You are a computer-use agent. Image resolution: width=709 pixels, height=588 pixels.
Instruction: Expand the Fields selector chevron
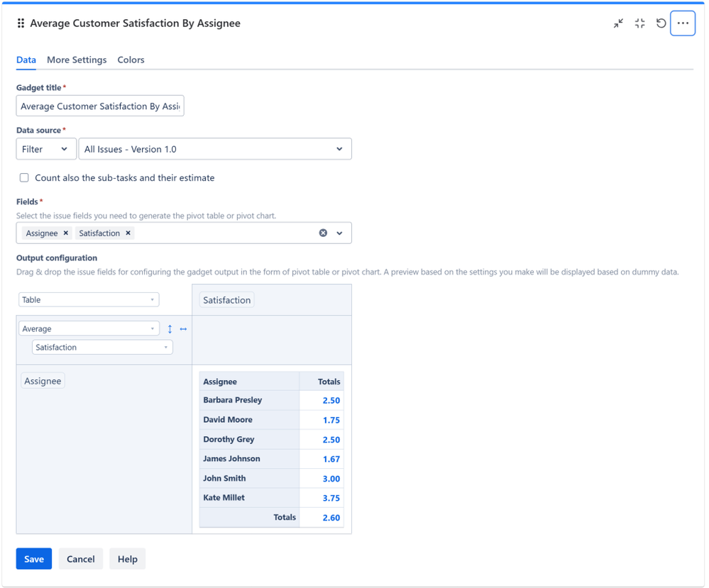click(x=339, y=233)
